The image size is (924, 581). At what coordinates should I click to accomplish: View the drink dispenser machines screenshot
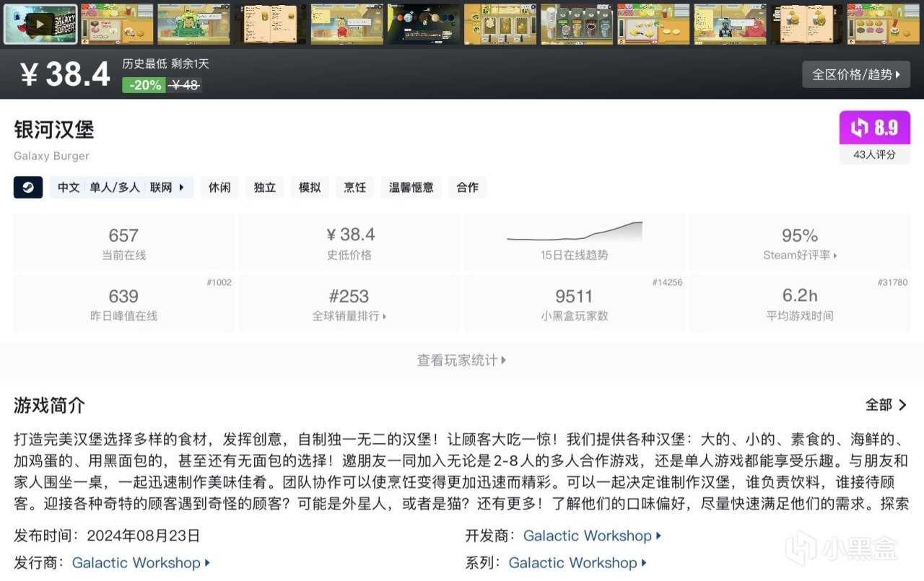pyautogui.click(x=576, y=24)
